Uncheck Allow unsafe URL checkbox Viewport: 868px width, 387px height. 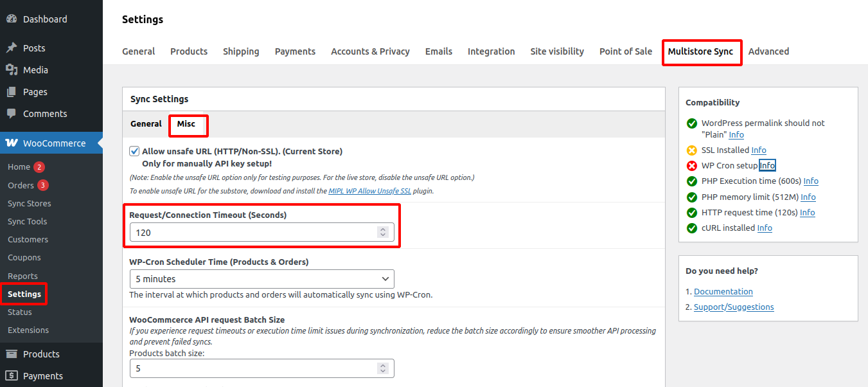134,152
